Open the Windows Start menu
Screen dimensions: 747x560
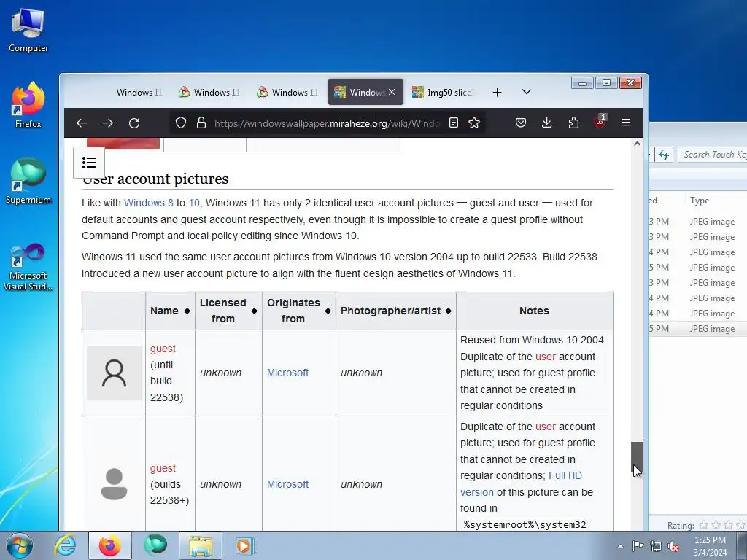[20, 545]
